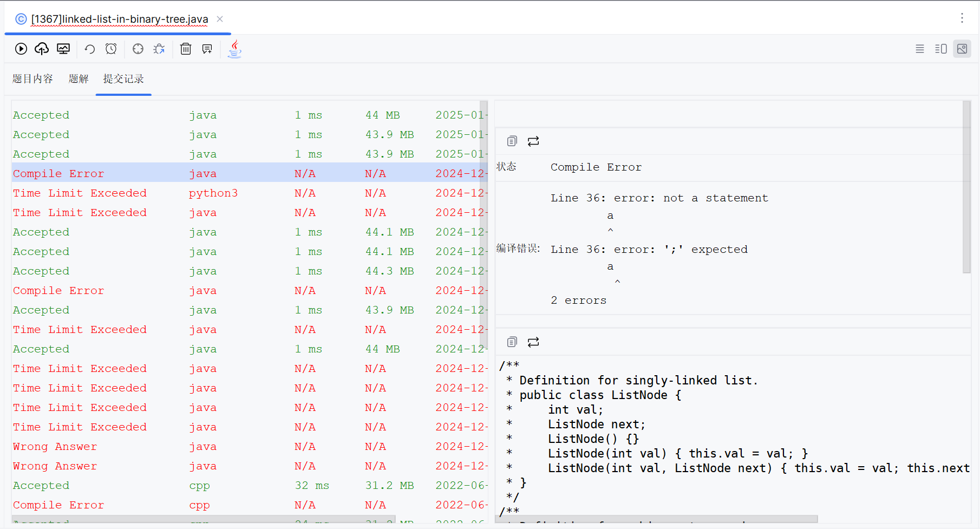Viewport: 980px width, 529px height.
Task: Click the 'ListNode next;' code line
Action: tap(597, 424)
